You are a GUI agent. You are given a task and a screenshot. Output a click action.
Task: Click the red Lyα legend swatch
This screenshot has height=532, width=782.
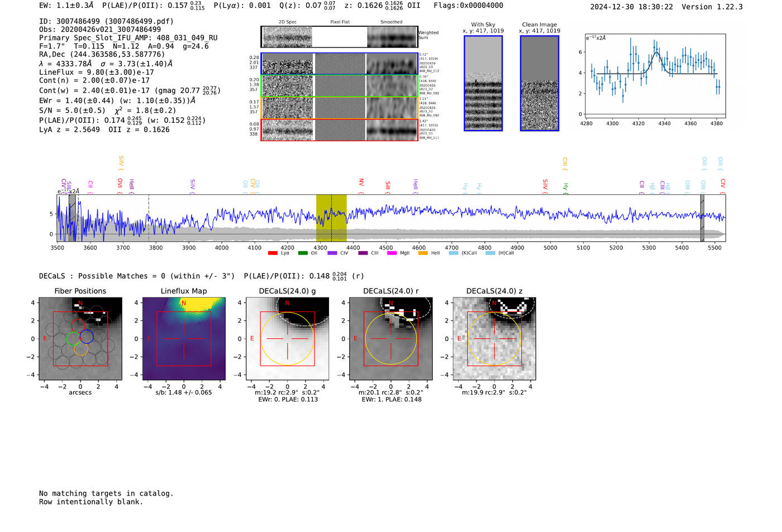[x=273, y=253]
